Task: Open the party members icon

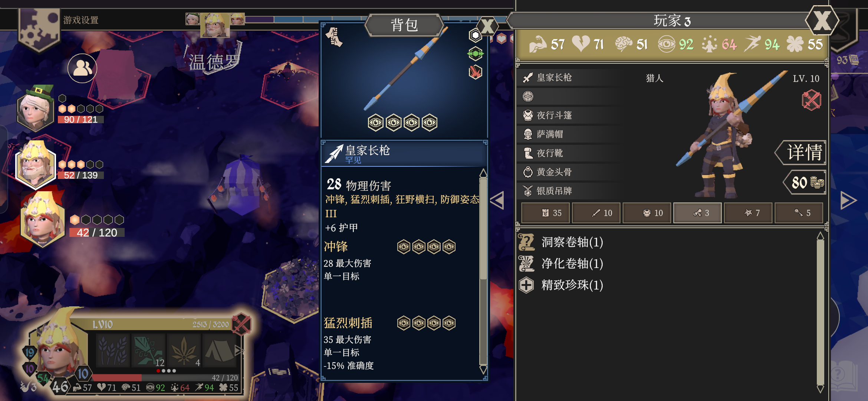Action: (x=82, y=68)
